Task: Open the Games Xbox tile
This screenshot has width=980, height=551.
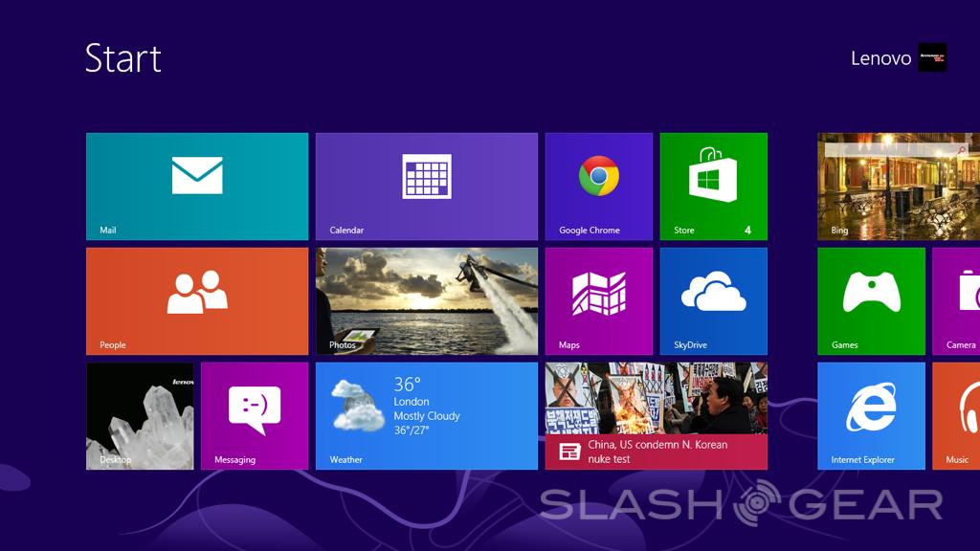Action: (x=871, y=301)
